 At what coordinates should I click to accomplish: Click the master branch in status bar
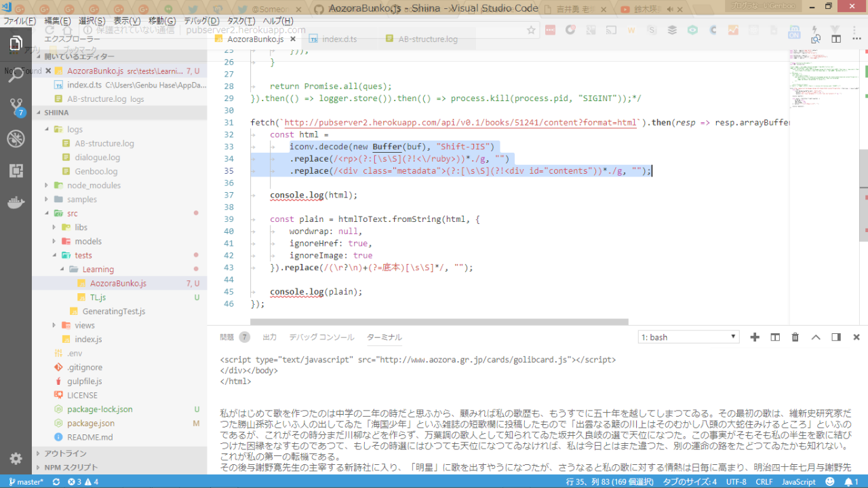point(26,482)
